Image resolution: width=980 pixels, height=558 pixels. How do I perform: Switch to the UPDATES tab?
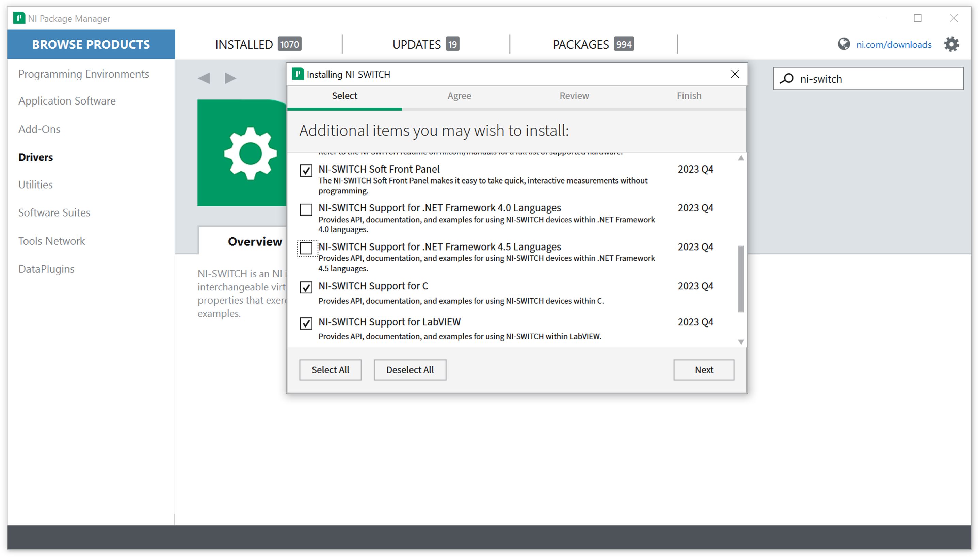tap(425, 45)
